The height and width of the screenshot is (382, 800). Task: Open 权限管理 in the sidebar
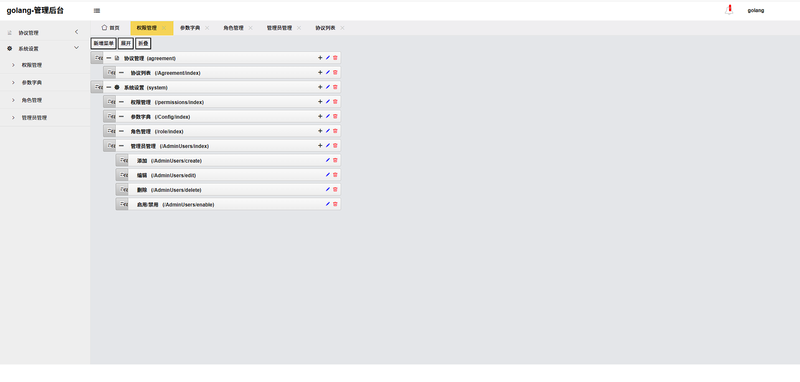45,65
